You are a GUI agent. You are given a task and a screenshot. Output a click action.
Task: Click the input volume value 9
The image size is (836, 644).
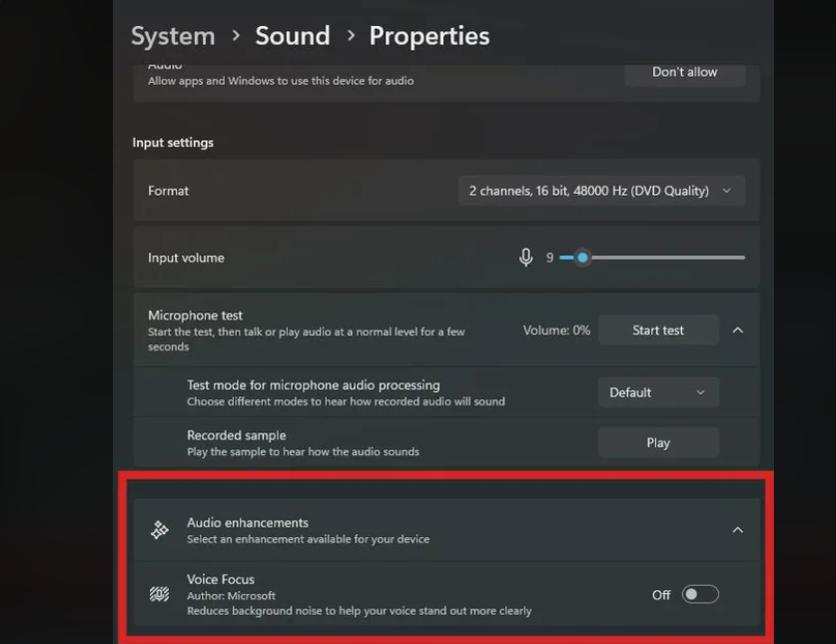549,258
